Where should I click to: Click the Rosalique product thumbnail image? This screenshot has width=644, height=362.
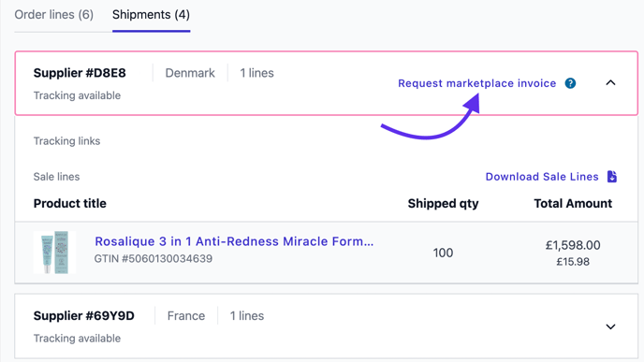click(x=54, y=252)
